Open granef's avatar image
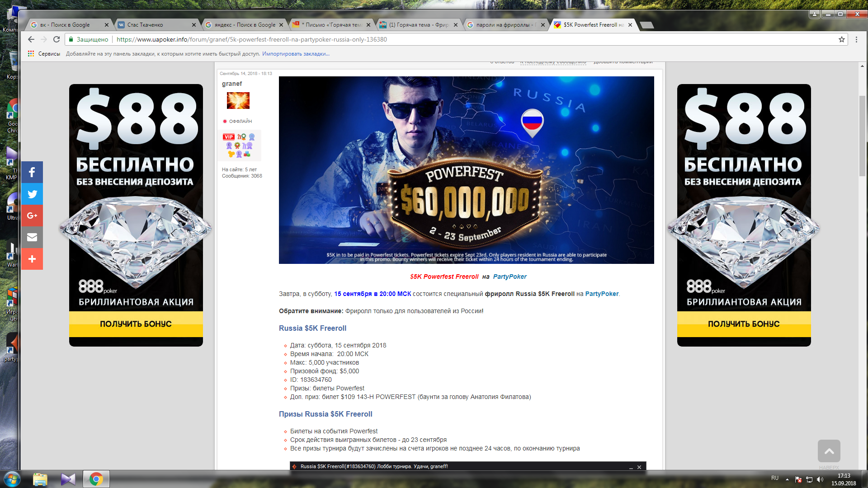The image size is (868, 488). pyautogui.click(x=238, y=100)
